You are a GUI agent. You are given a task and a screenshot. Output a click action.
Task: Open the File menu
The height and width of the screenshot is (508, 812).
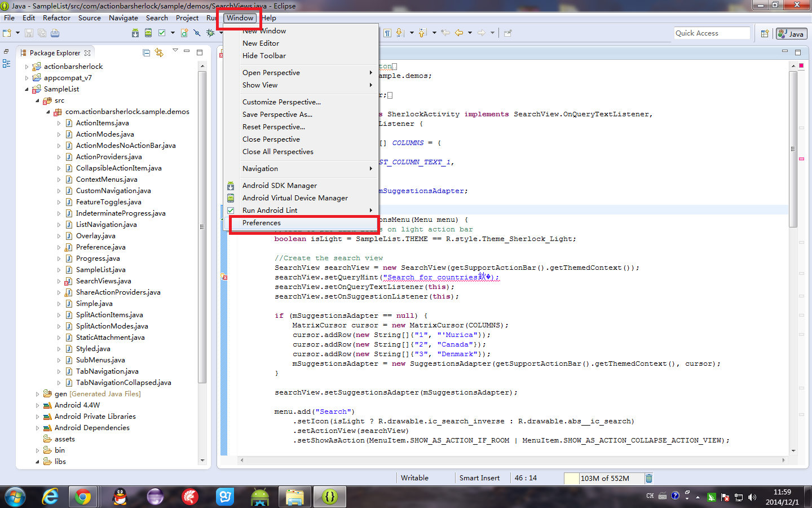click(9, 18)
